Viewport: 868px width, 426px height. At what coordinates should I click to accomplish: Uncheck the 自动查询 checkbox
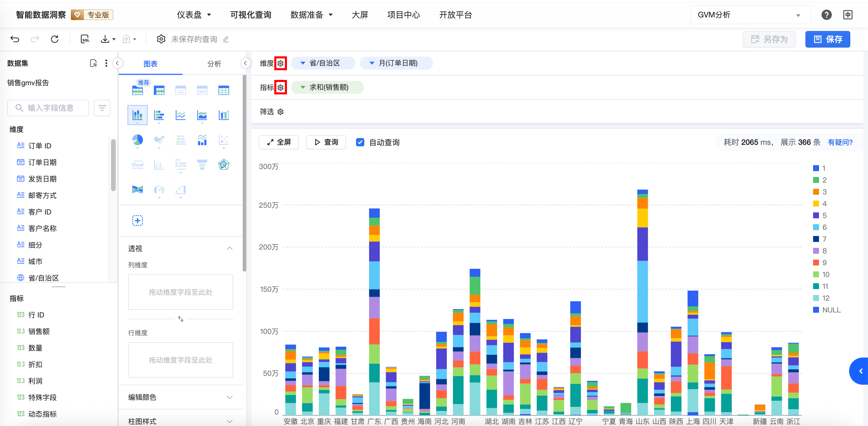(360, 142)
